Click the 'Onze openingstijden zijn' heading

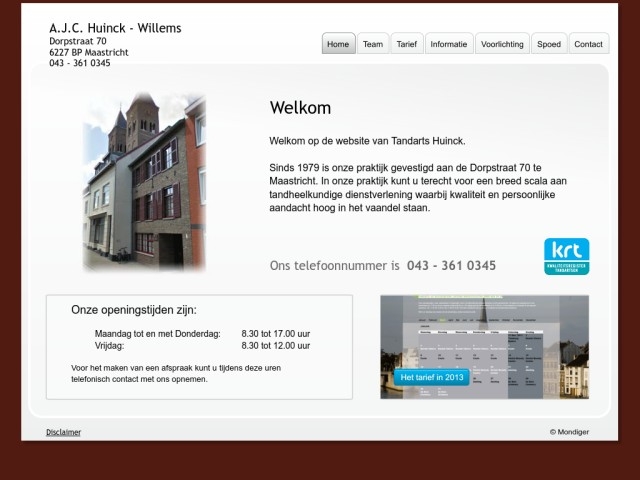(x=134, y=310)
